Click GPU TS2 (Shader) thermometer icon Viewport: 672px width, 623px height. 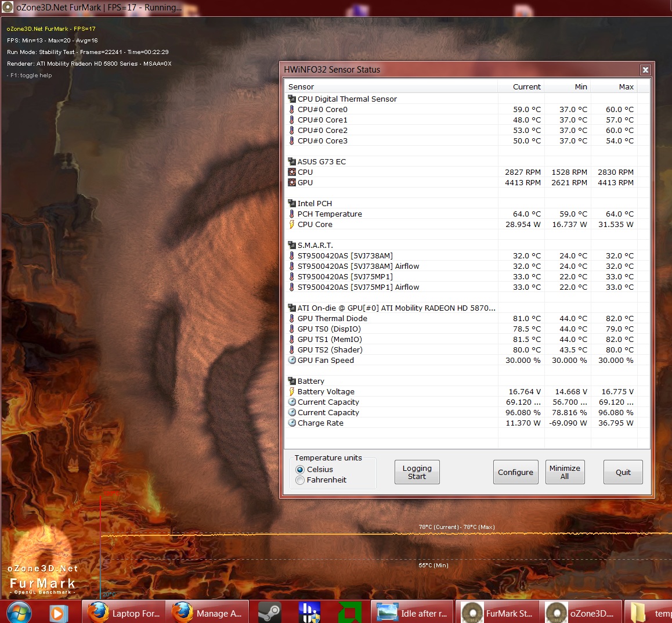click(292, 350)
